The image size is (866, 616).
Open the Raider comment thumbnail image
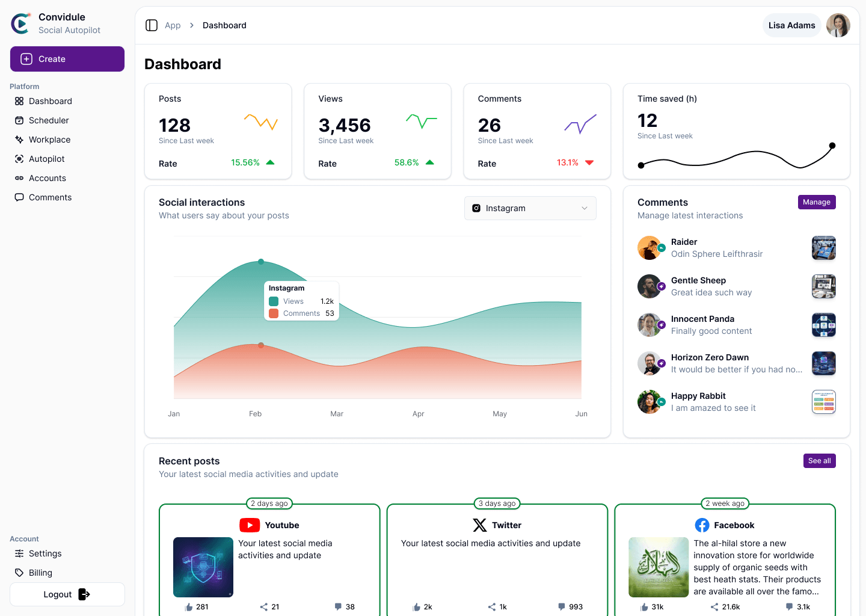pyautogui.click(x=823, y=248)
